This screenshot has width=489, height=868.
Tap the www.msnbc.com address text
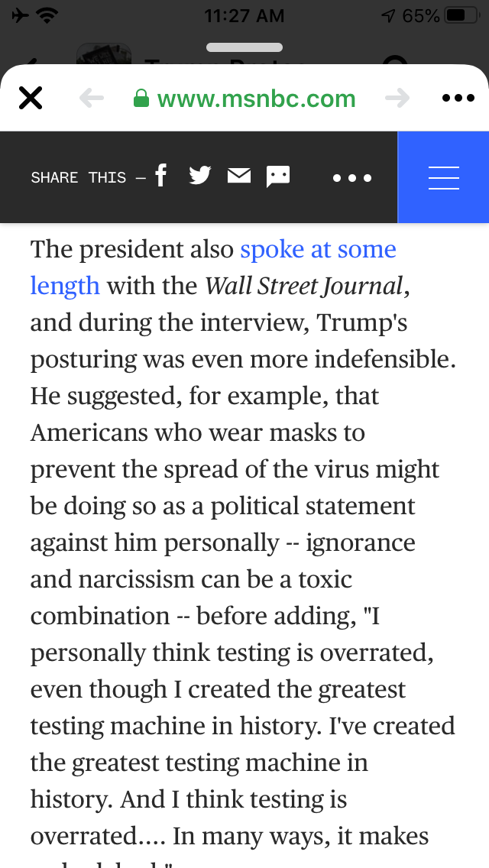256,99
